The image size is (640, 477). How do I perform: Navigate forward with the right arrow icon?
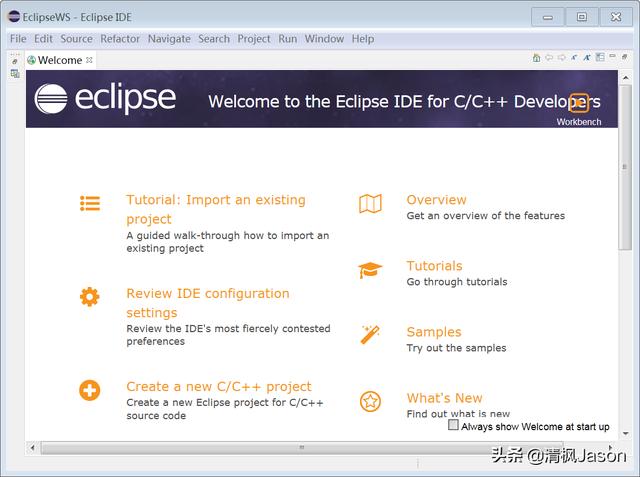pos(562,58)
